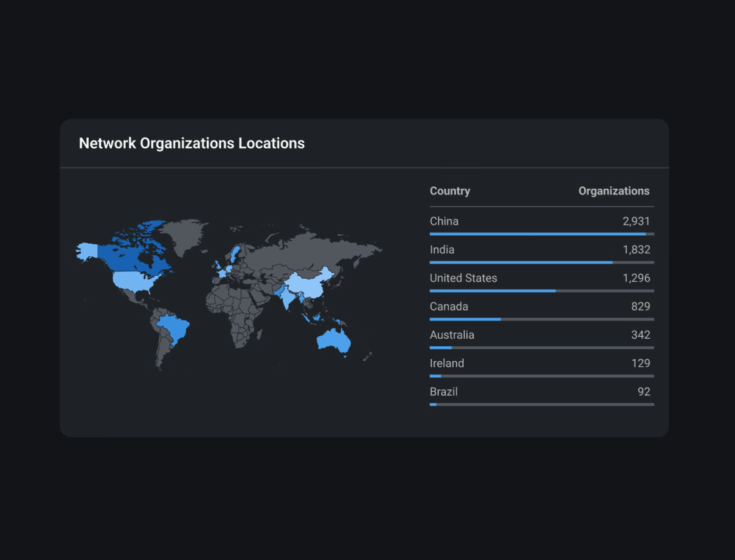Click Alaska on the world map

tap(87, 251)
